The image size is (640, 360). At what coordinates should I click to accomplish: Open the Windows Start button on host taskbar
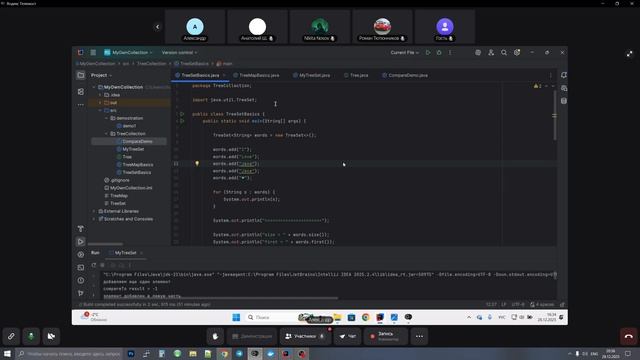coord(7,354)
